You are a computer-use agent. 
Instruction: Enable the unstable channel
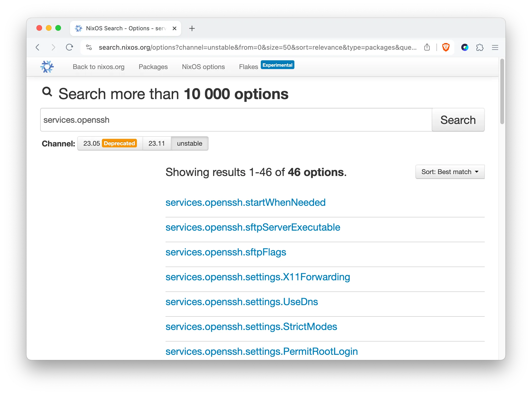(x=189, y=143)
